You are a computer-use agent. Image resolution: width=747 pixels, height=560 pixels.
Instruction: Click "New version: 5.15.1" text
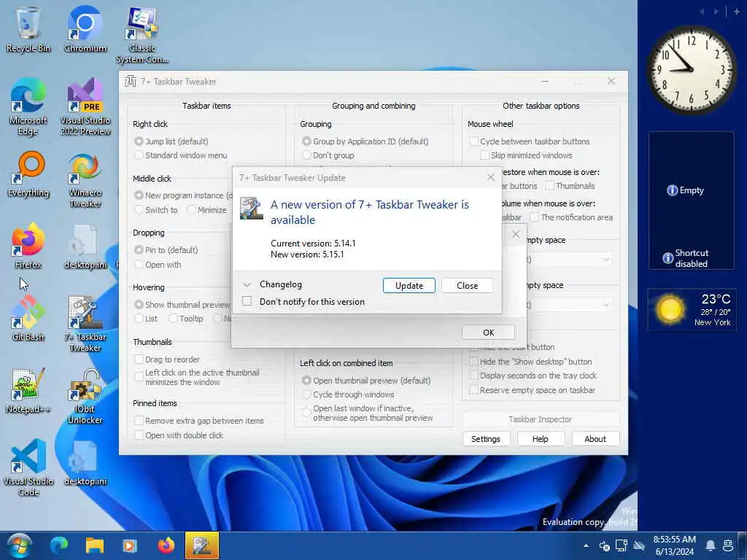pyautogui.click(x=307, y=254)
